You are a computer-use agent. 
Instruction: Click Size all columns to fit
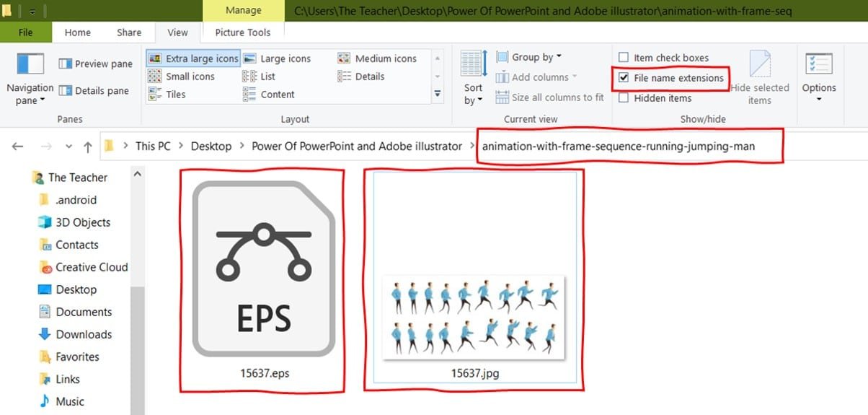click(550, 97)
